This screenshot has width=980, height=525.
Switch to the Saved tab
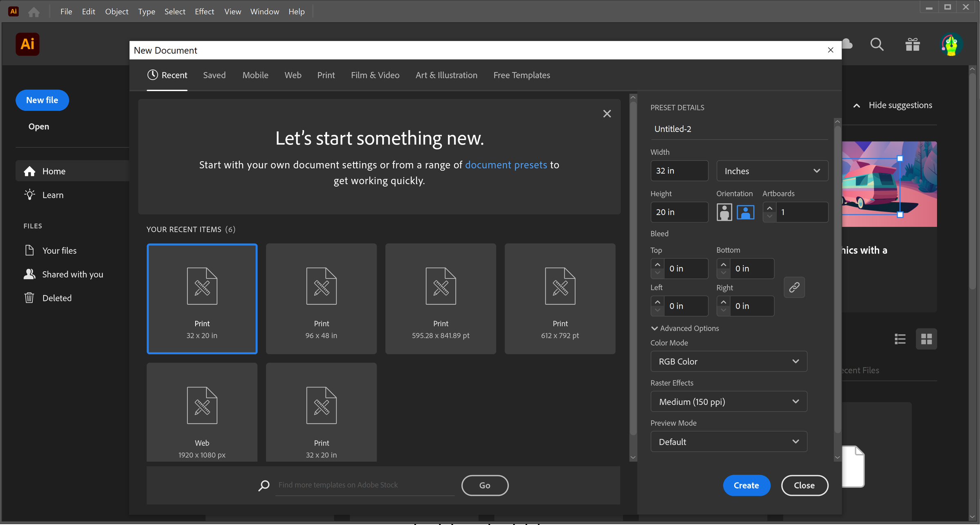pos(214,75)
